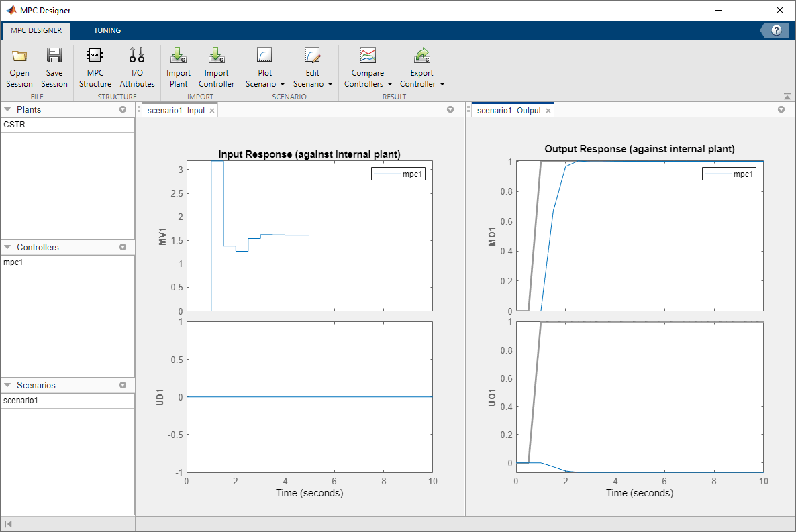Open the Controllers panel actions menu
This screenshot has height=532, width=796.
pos(123,248)
